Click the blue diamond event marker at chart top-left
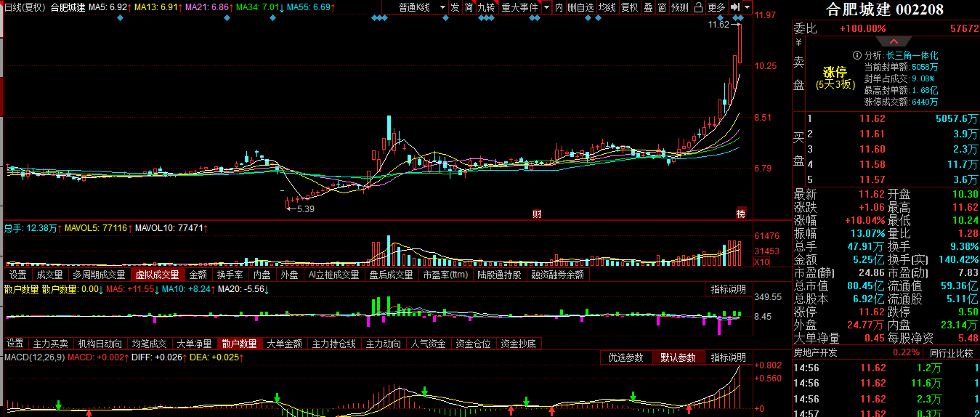This screenshot has width=980, height=417. coord(120,17)
